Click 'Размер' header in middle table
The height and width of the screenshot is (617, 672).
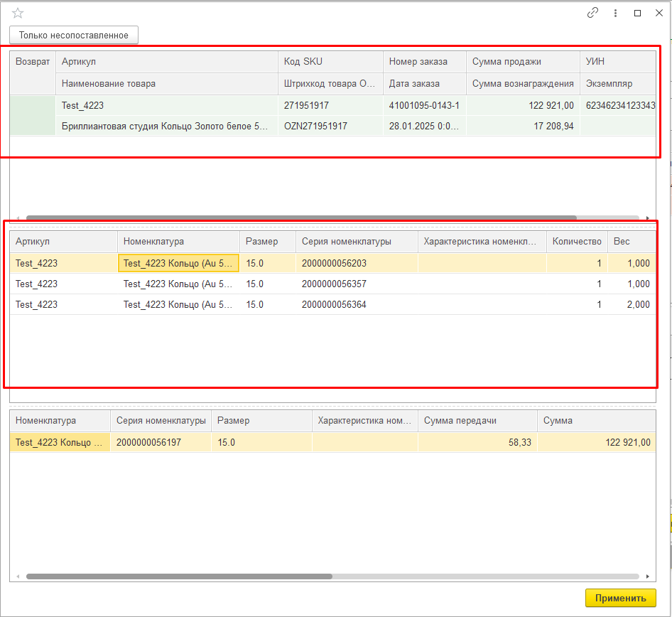click(267, 242)
